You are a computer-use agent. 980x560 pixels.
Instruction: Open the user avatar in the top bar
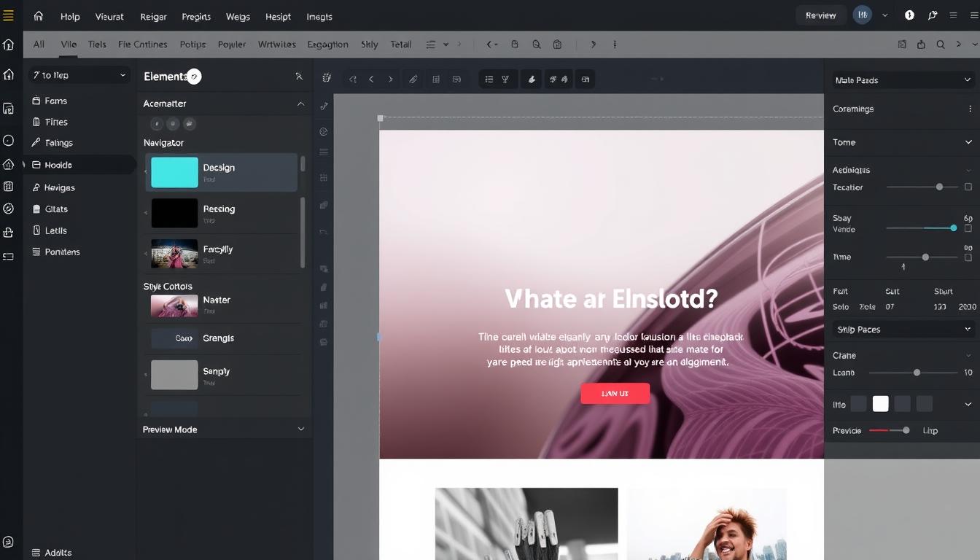(x=863, y=15)
